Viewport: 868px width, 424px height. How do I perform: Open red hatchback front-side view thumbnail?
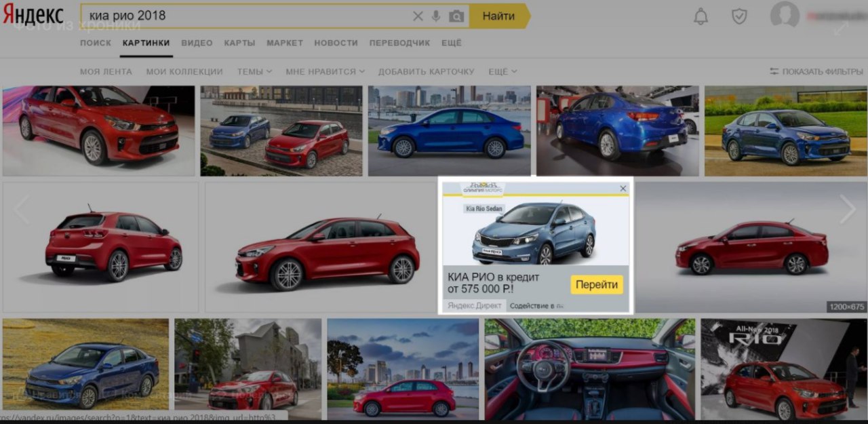(x=321, y=247)
